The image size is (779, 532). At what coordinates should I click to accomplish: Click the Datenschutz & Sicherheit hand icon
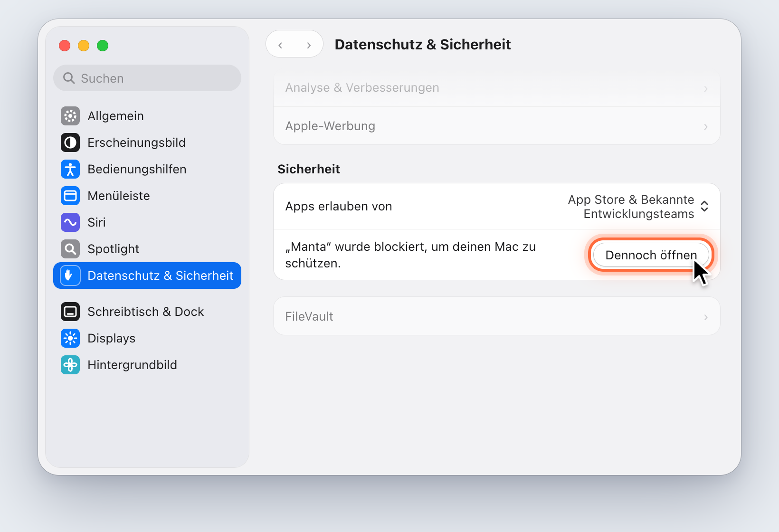click(70, 275)
